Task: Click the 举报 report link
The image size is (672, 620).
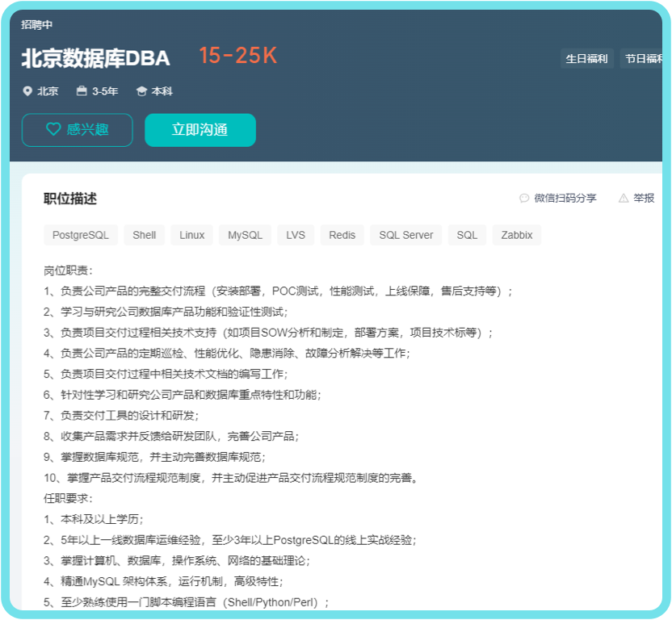Action: (x=644, y=198)
